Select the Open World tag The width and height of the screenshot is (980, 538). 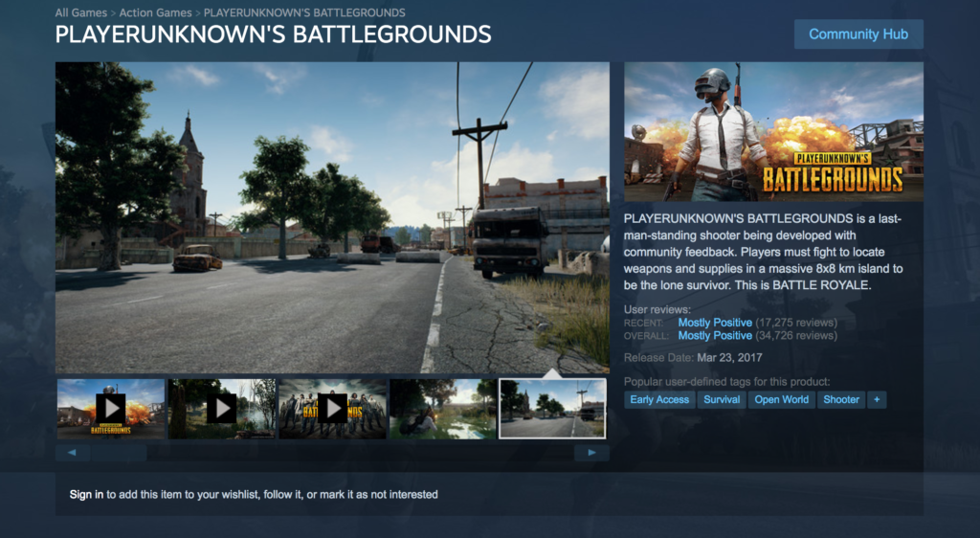click(x=781, y=399)
